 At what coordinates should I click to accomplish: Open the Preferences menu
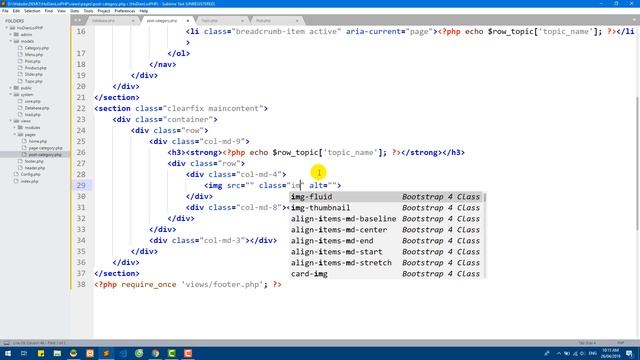(x=124, y=11)
